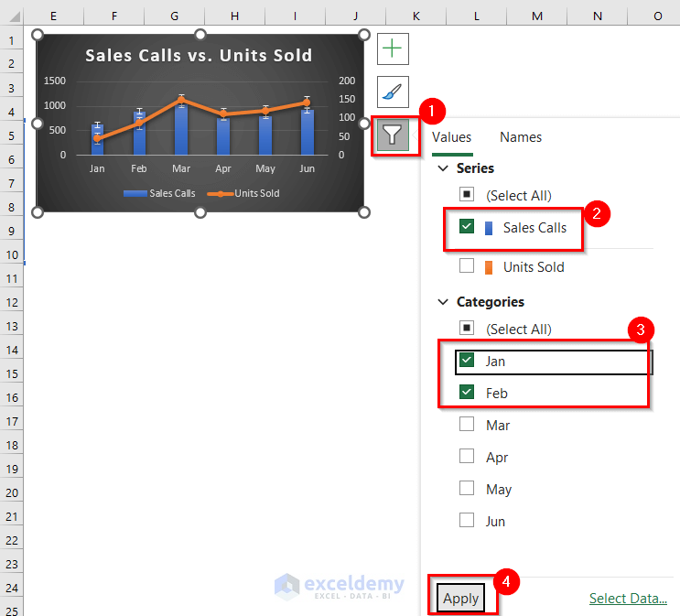
Task: Click the Chart Filters funnel button
Action: point(393,135)
